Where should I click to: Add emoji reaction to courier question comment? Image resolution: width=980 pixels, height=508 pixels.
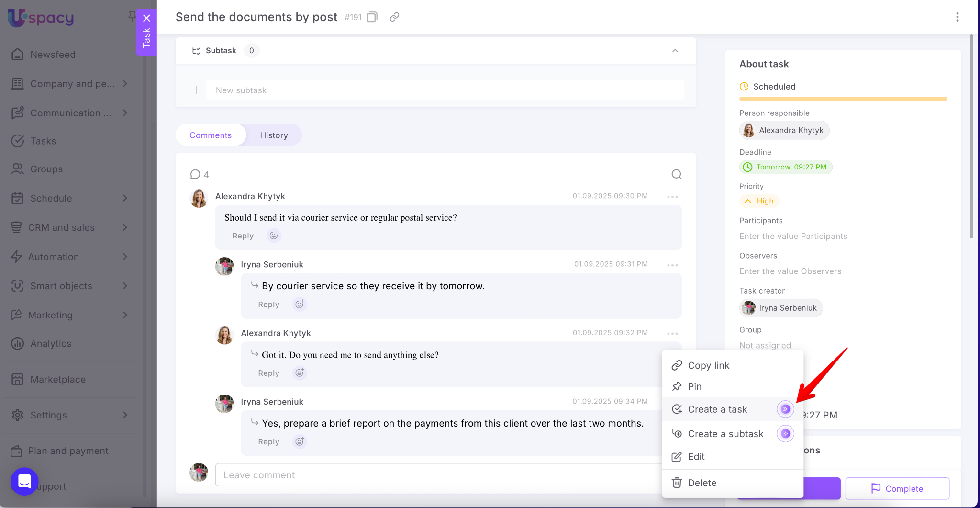274,236
